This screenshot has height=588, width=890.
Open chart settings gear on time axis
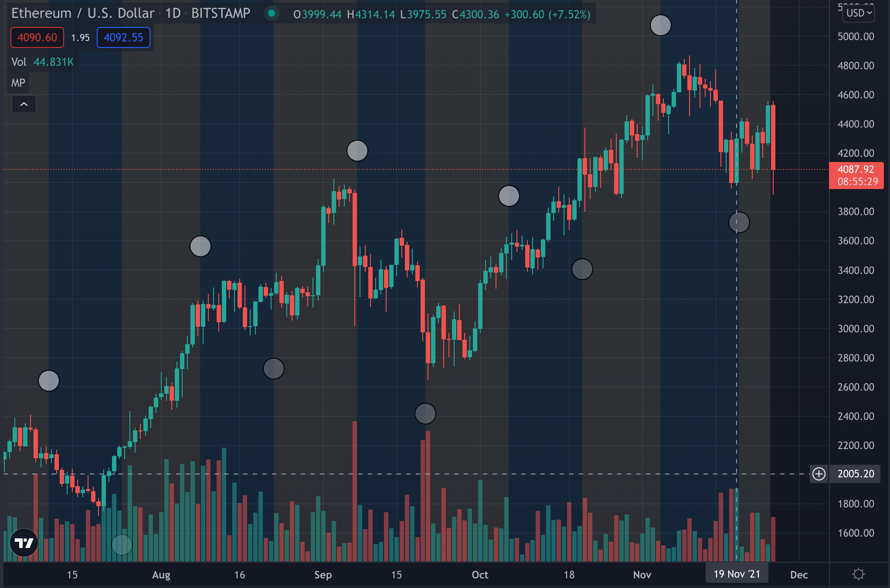(859, 574)
